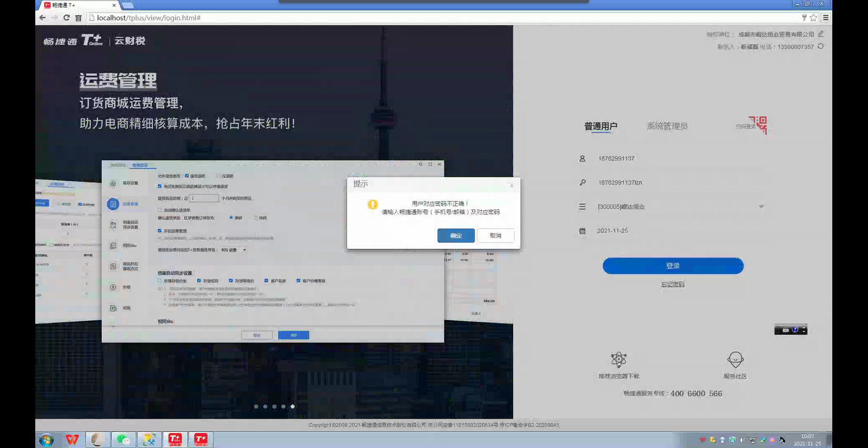Screen dimensions: 868x448
Task: Click the account list icon
Action: [582, 206]
